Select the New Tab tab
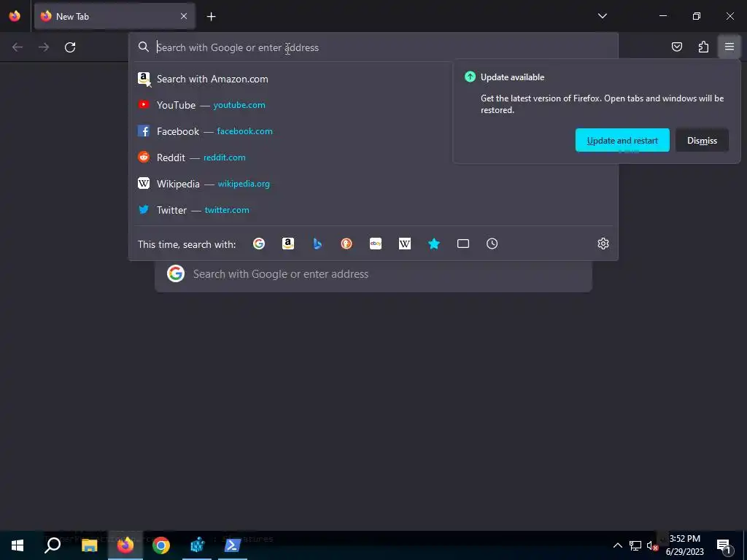 click(x=115, y=16)
